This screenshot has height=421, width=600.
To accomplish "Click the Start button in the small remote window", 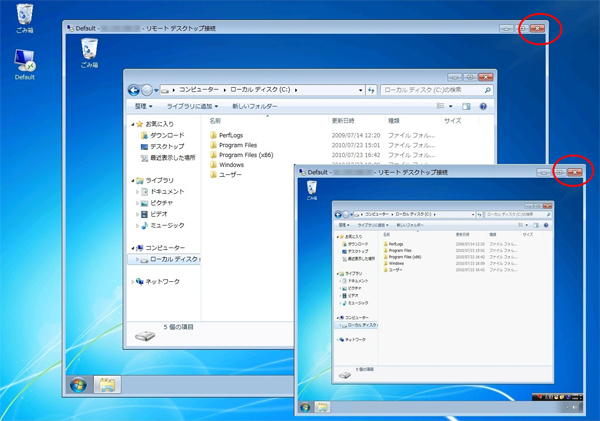I will [x=305, y=407].
